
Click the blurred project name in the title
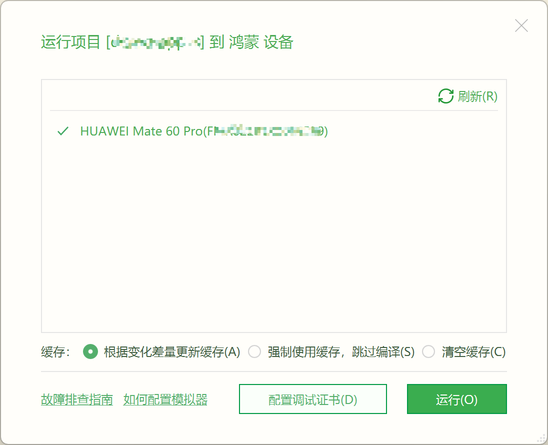155,42
